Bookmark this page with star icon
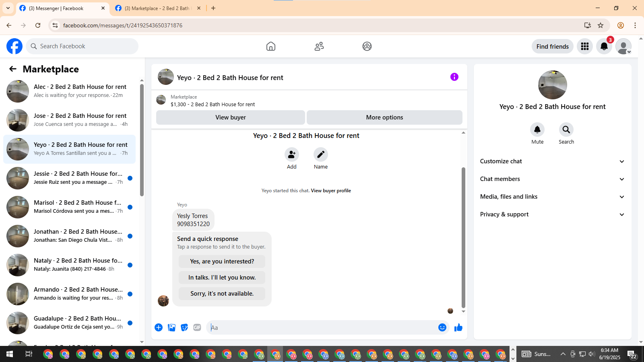Image resolution: width=644 pixels, height=362 pixels. 601,25
